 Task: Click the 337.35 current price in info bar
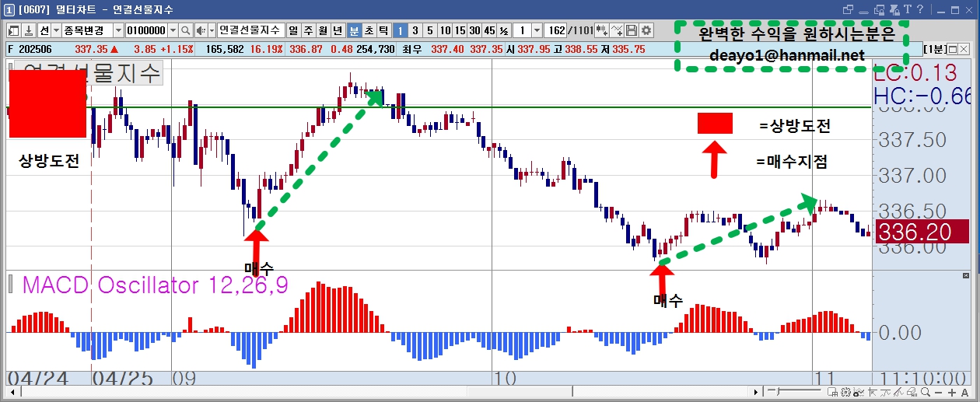tap(90, 49)
